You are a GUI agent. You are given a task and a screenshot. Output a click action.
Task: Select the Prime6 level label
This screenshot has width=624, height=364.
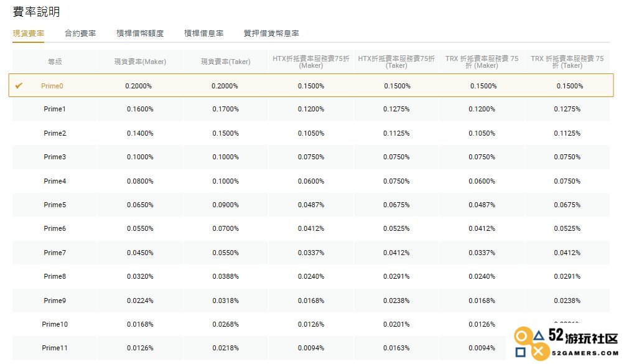click(55, 228)
